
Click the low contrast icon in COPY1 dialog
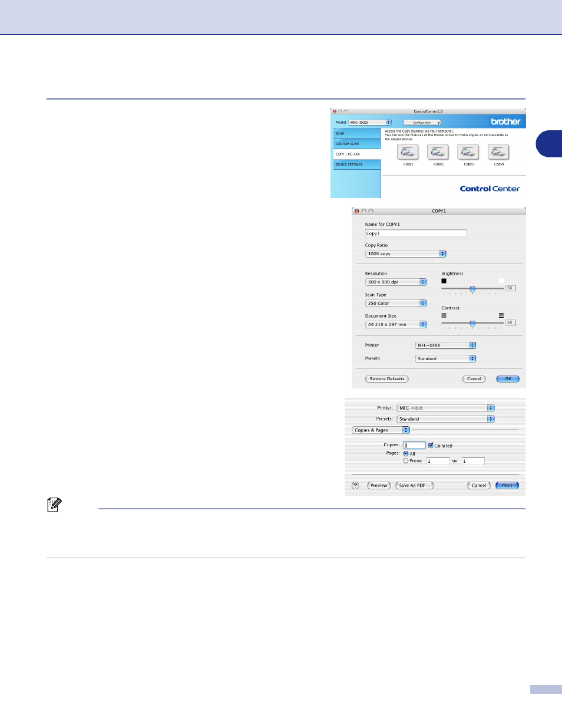[444, 315]
